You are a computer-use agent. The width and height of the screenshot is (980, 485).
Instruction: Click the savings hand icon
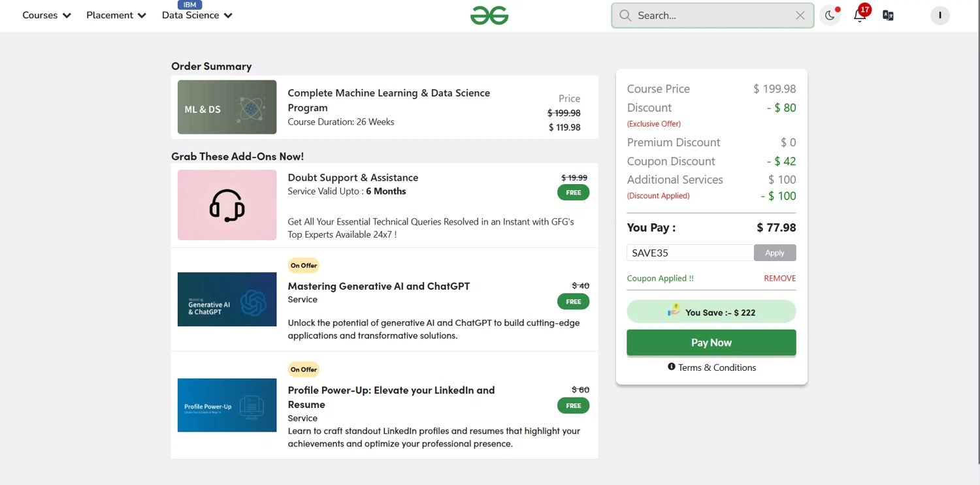[x=674, y=311]
